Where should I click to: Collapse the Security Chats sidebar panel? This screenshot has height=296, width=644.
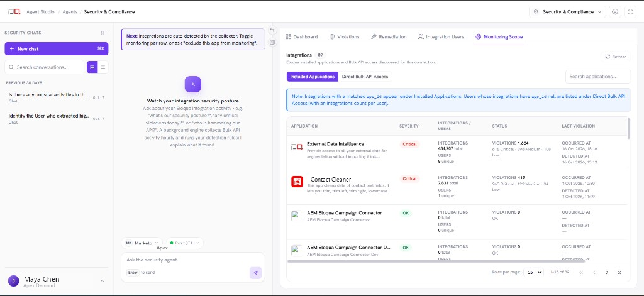(104, 33)
